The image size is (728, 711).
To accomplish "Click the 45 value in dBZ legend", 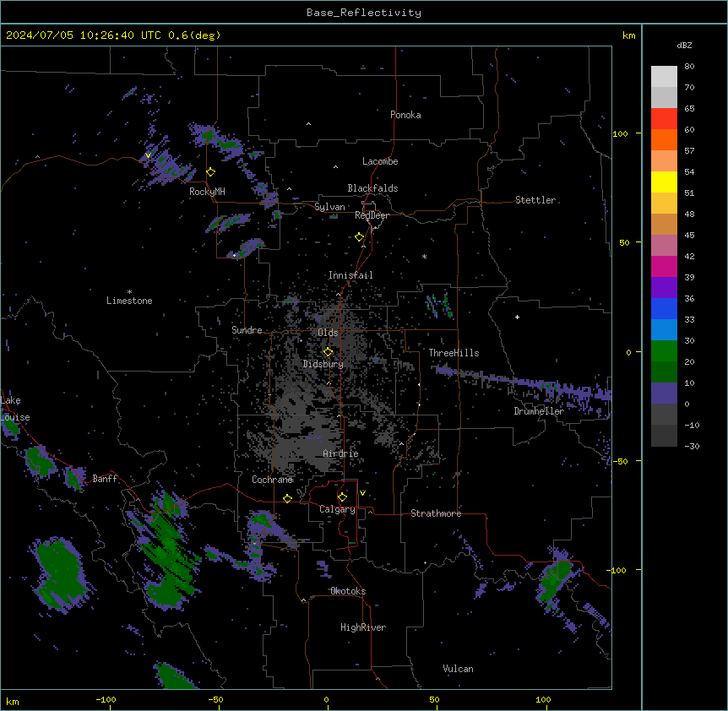I will point(689,236).
